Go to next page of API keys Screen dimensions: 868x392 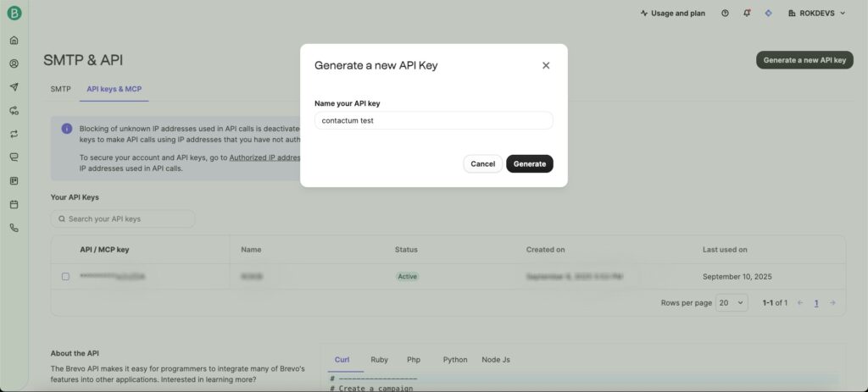click(x=832, y=302)
